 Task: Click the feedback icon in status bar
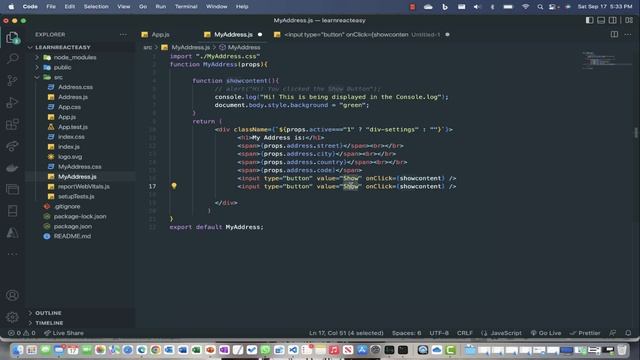(613, 333)
